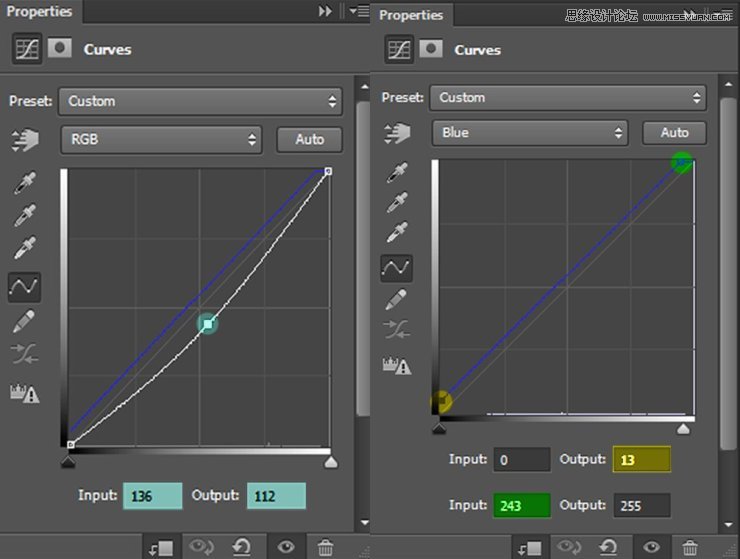Click Input field showing 243
This screenshot has height=559, width=740.
(x=522, y=505)
